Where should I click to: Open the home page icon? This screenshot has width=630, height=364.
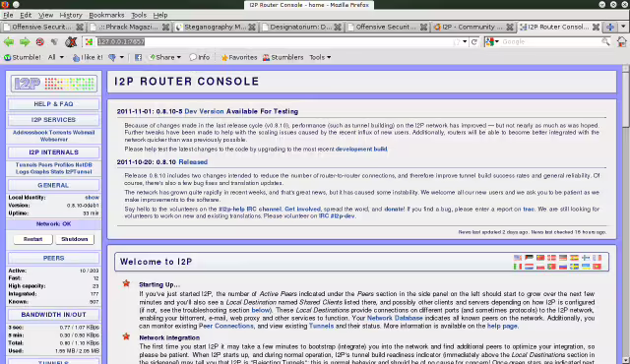coord(621,41)
